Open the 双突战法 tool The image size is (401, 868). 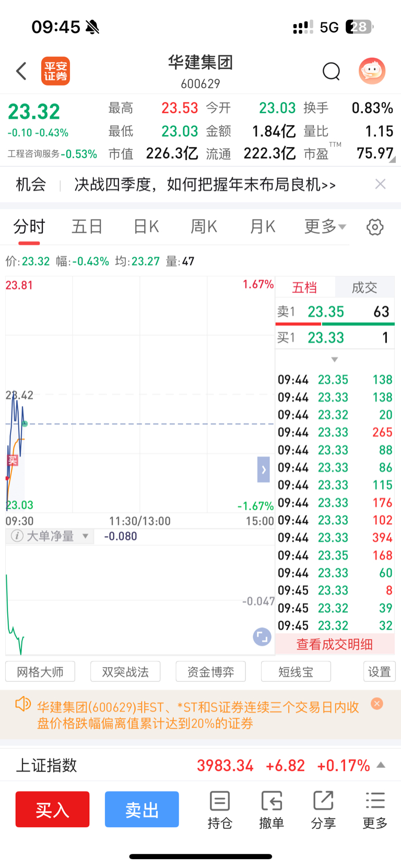click(125, 671)
